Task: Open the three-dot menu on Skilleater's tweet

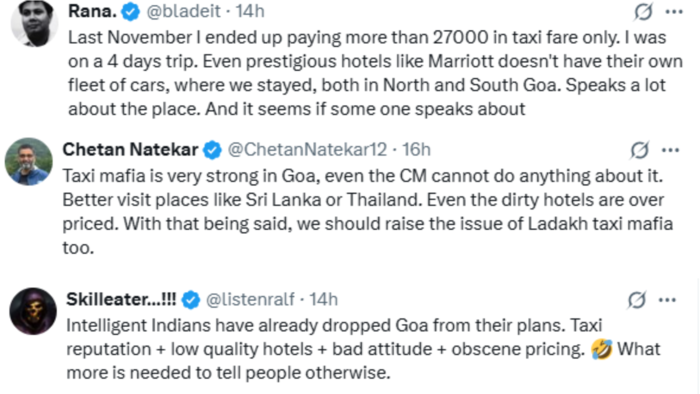Action: (667, 300)
